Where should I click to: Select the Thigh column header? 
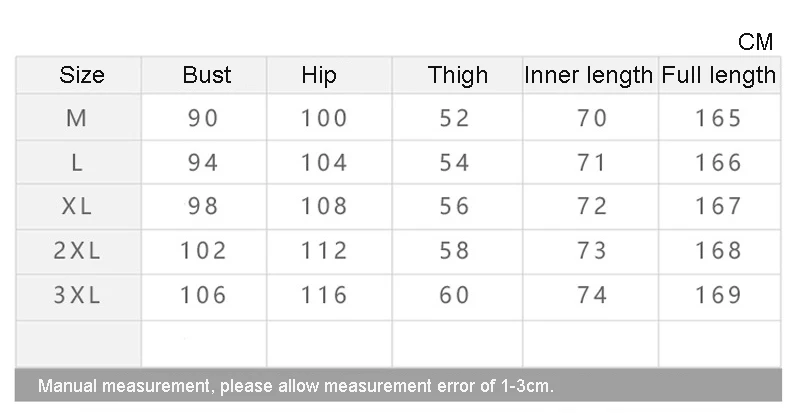(458, 76)
